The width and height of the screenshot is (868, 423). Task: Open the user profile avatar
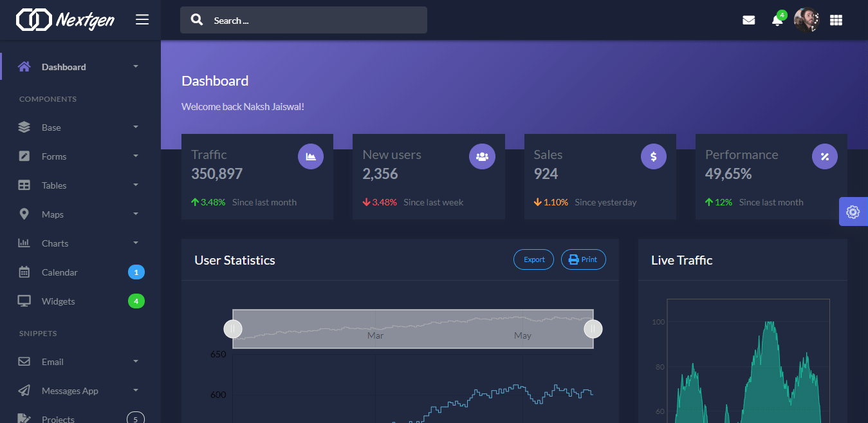[806, 19]
